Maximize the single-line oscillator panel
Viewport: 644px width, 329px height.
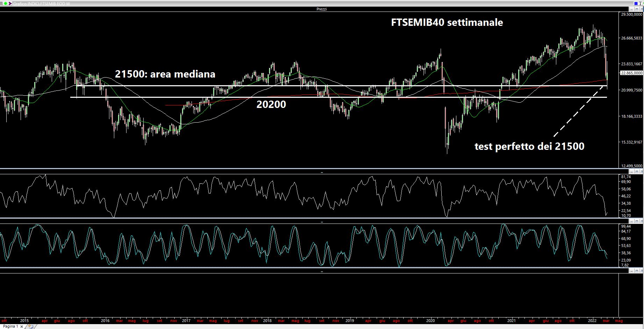637,172
